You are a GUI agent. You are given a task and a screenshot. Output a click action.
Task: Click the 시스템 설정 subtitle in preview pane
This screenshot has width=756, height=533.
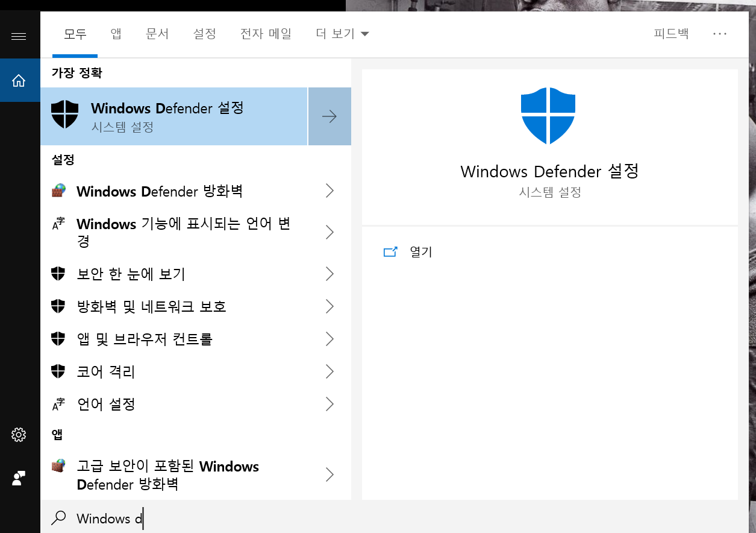[x=550, y=192]
